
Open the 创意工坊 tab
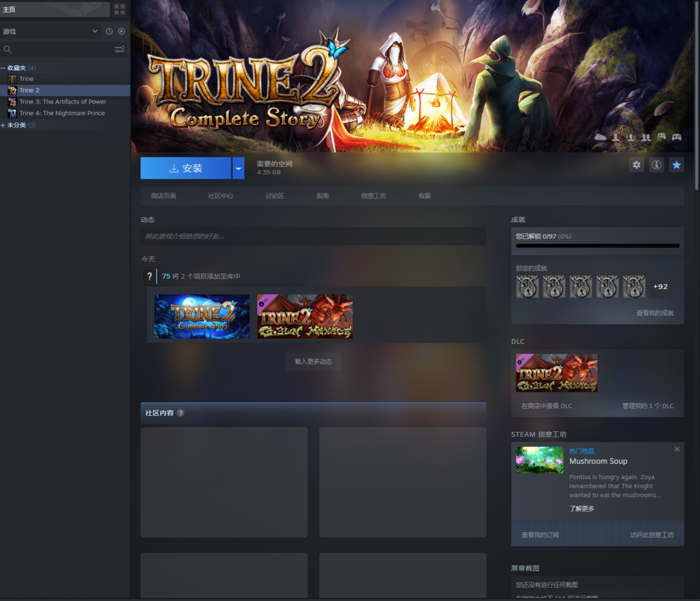point(373,196)
